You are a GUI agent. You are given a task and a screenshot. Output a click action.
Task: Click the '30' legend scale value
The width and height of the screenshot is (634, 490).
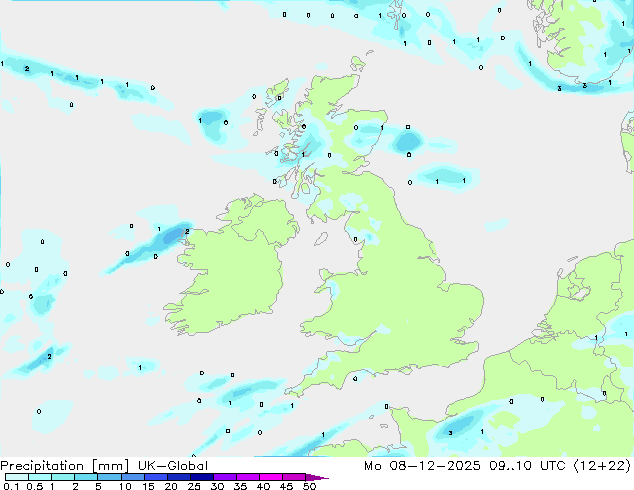(217, 486)
